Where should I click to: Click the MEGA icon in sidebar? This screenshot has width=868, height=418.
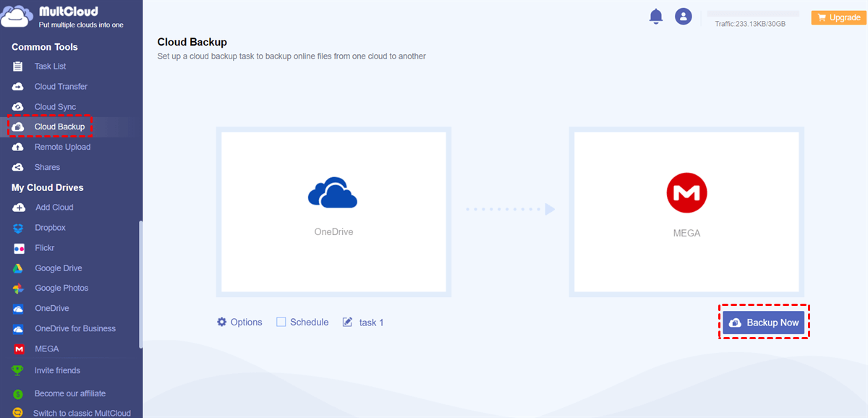pos(18,349)
